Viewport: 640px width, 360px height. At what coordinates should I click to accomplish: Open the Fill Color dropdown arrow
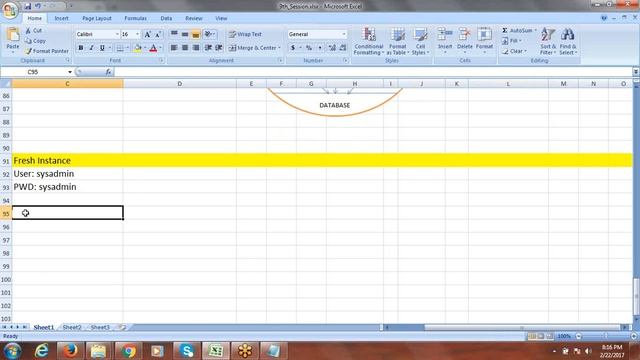pos(145,48)
